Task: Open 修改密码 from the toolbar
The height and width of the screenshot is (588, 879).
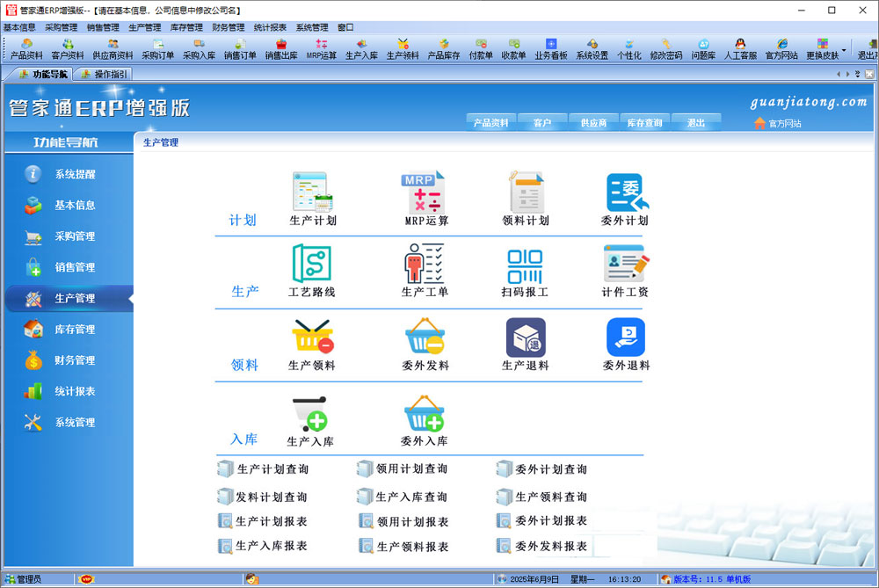Action: [665, 48]
